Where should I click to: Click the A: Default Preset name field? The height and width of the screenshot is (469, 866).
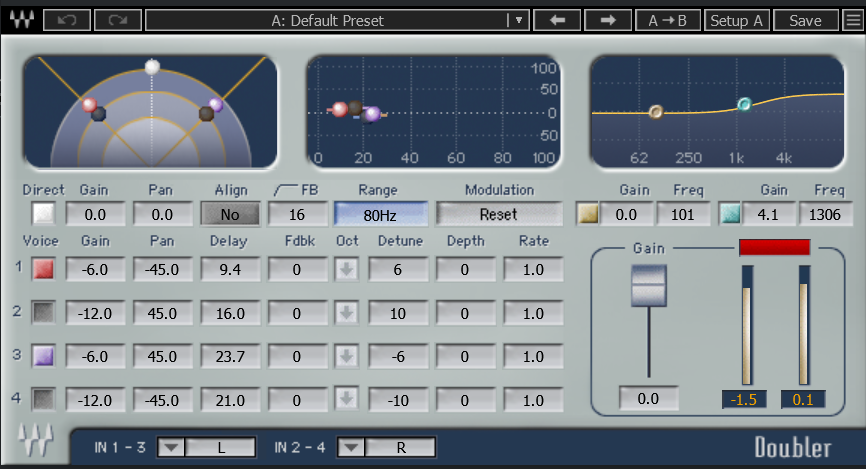tap(327, 20)
